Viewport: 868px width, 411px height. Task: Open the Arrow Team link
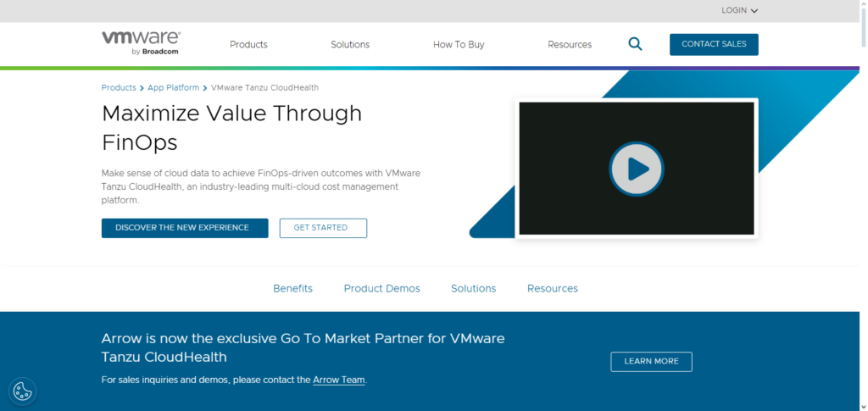(x=339, y=380)
